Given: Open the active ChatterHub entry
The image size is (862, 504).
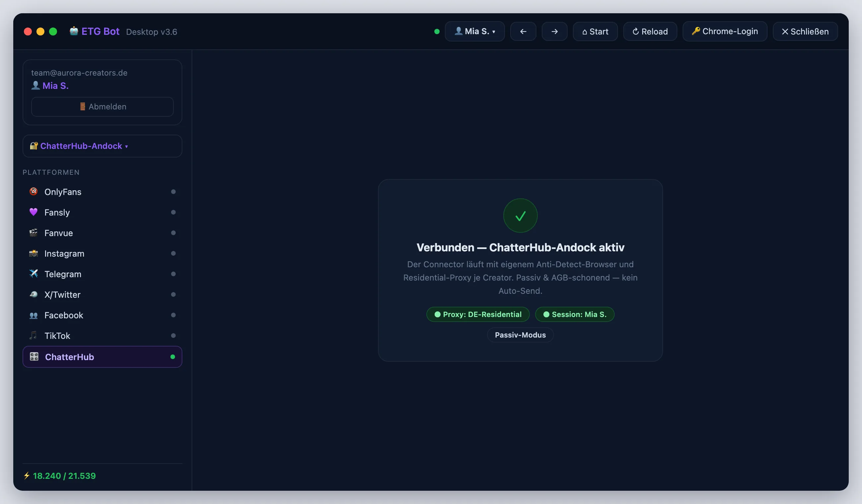Looking at the screenshot, I should click(102, 357).
